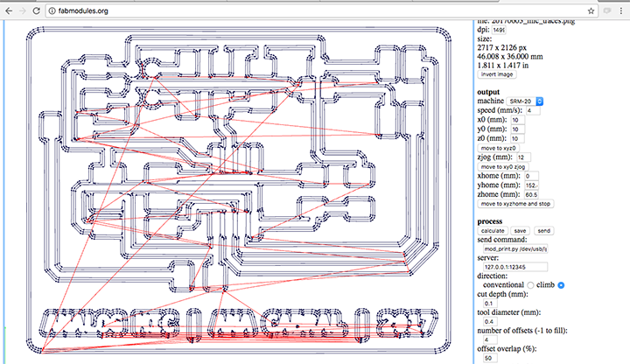The height and width of the screenshot is (364, 630).
Task: Click the 'output' section heading
Action: click(x=488, y=92)
